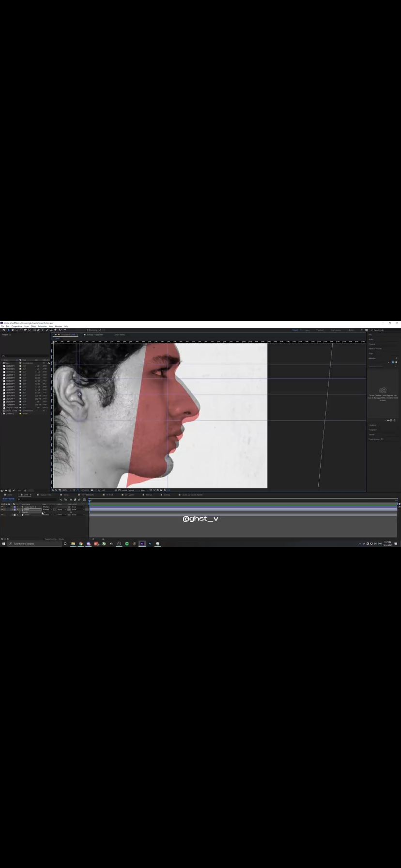Switch to the Standard workspace

click(x=320, y=330)
